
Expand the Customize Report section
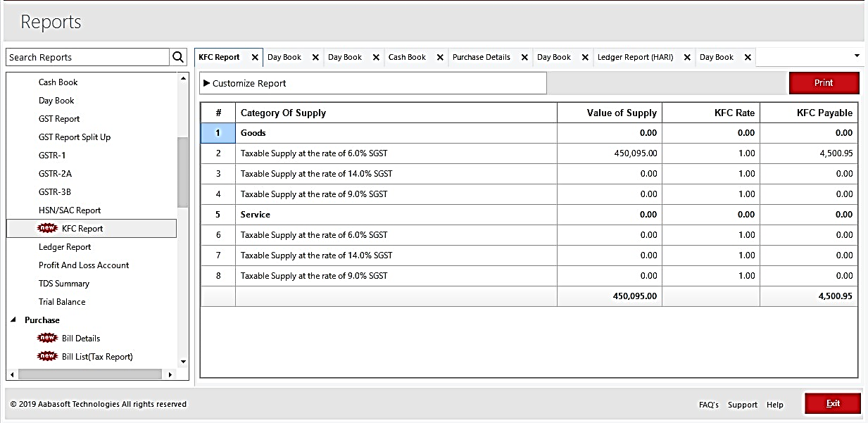click(x=207, y=83)
